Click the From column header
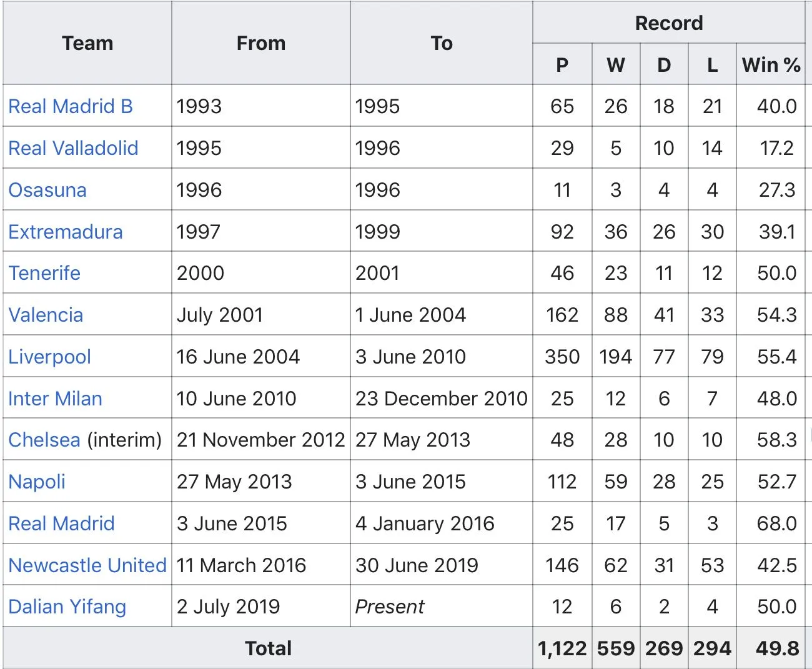Screen dimensions: 812x669 click(261, 43)
